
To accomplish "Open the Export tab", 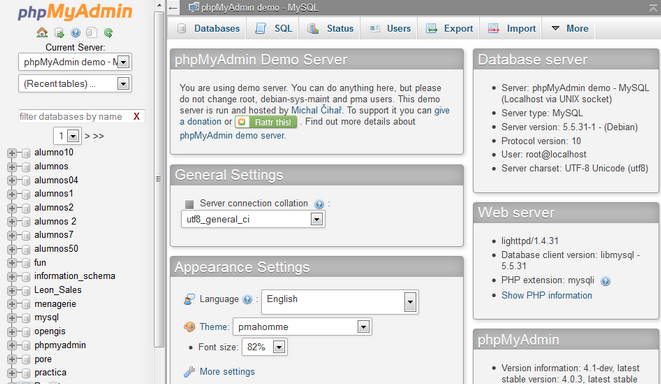I will 449,28.
